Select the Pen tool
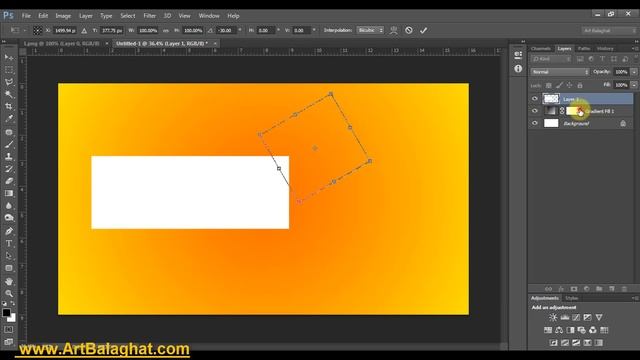 [9, 231]
